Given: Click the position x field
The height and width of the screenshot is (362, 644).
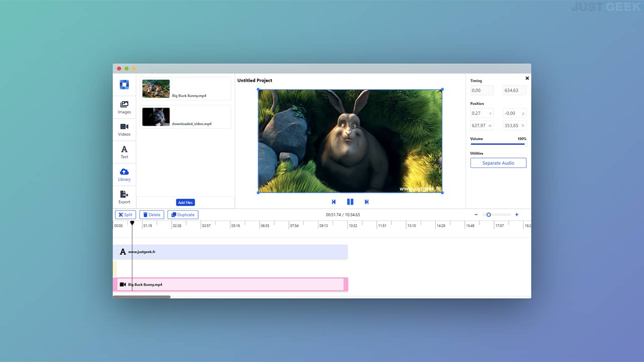Looking at the screenshot, I should [x=482, y=113].
